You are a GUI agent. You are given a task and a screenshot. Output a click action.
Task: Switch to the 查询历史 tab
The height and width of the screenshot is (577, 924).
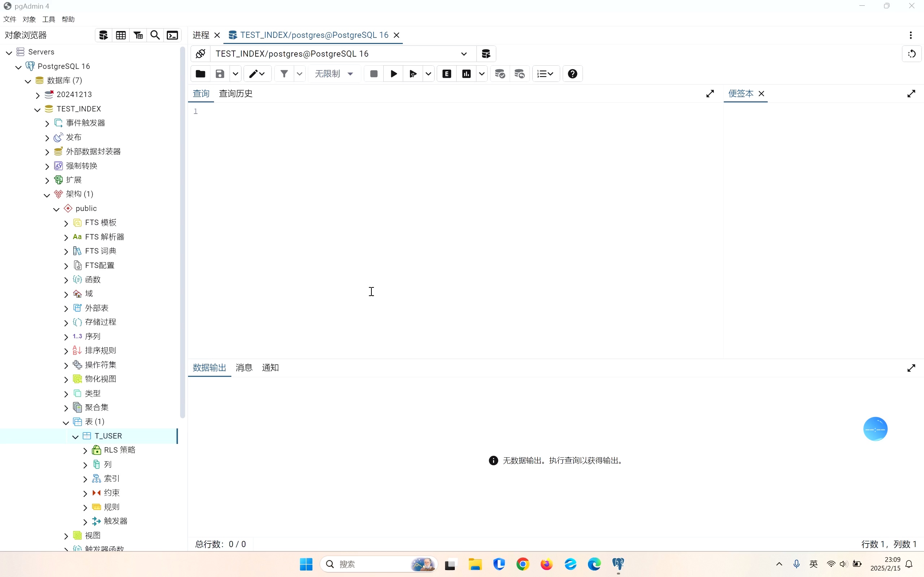(x=236, y=93)
